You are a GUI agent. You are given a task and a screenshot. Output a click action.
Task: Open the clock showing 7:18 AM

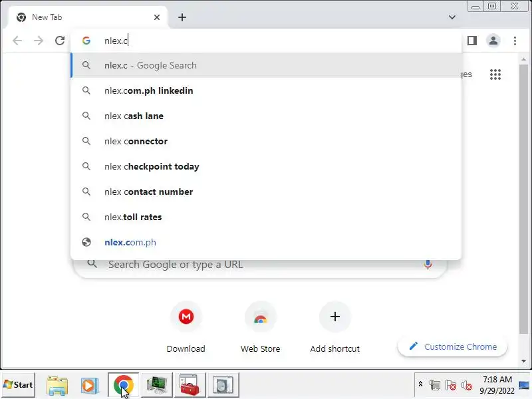497,385
